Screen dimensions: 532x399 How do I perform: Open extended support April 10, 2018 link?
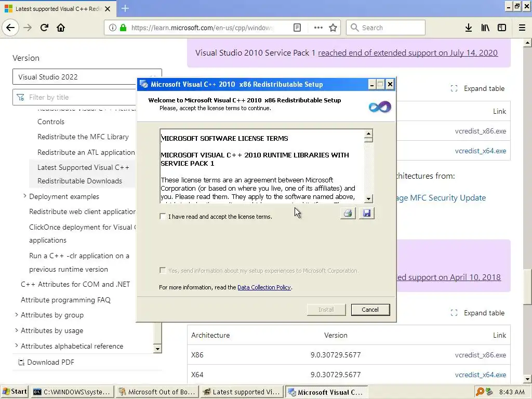pyautogui.click(x=448, y=277)
